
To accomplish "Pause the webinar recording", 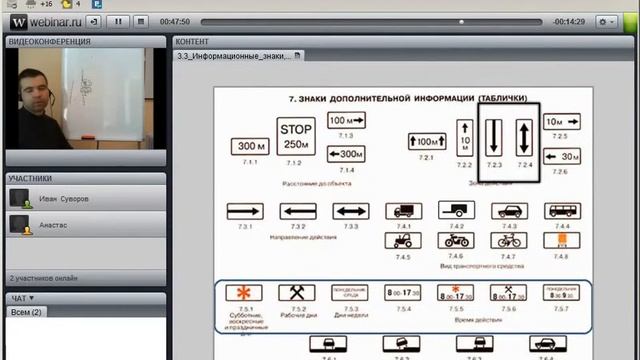I will point(118,22).
